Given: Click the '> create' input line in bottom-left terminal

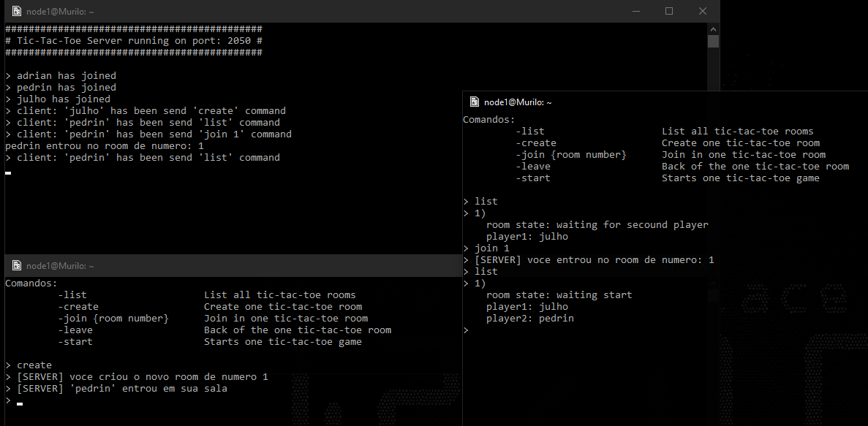Looking at the screenshot, I should click(x=29, y=365).
